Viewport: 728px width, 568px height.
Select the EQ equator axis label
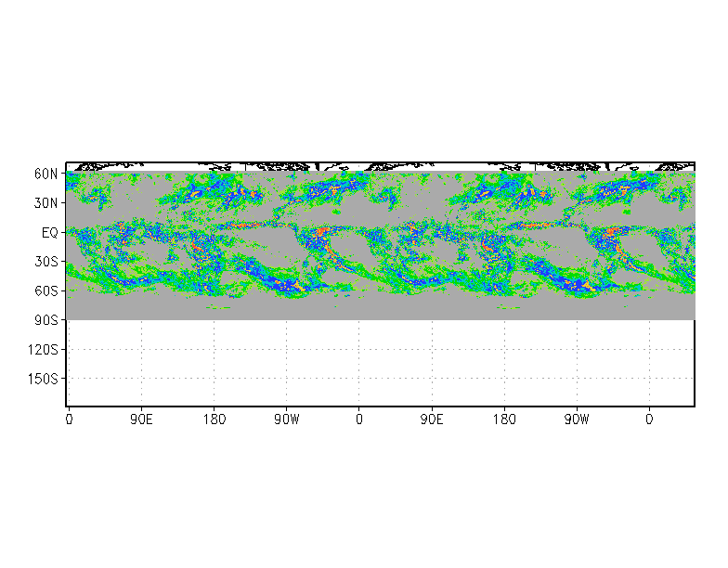pos(50,232)
